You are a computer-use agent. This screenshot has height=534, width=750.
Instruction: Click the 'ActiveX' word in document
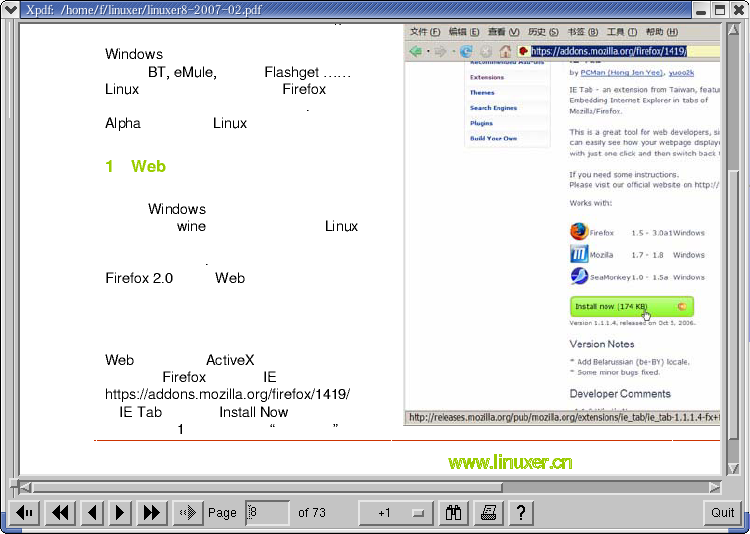coord(230,360)
